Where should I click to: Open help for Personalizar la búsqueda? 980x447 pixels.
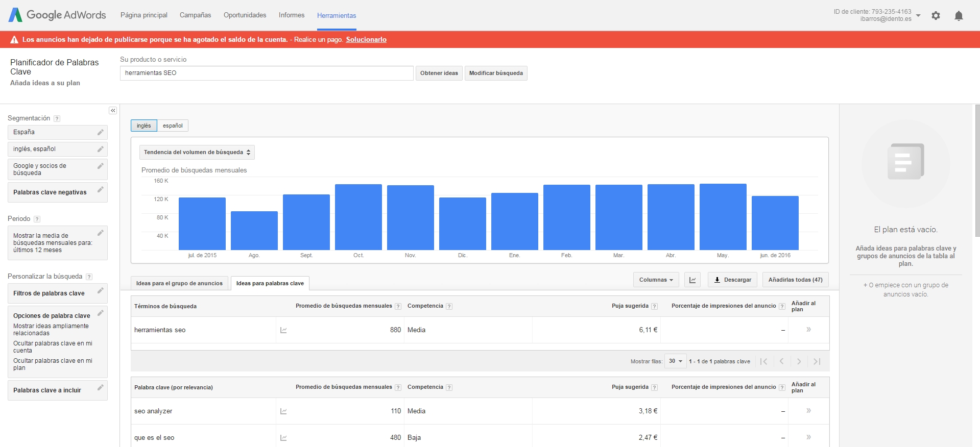tap(89, 277)
